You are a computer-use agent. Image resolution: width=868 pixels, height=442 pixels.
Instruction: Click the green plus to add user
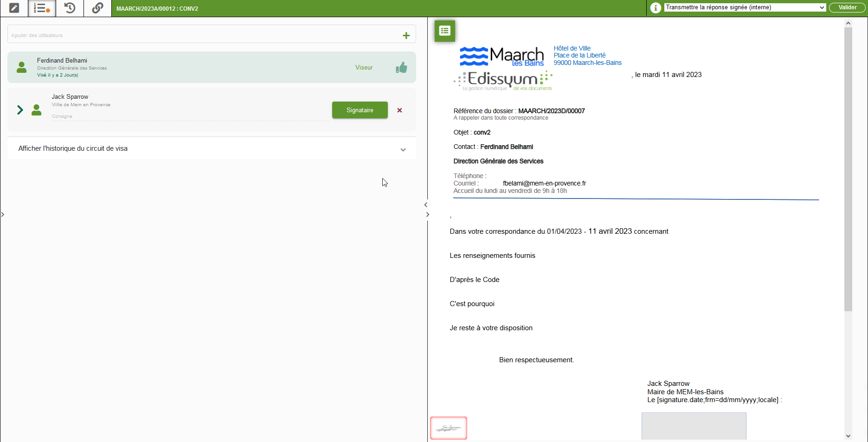pyautogui.click(x=406, y=36)
